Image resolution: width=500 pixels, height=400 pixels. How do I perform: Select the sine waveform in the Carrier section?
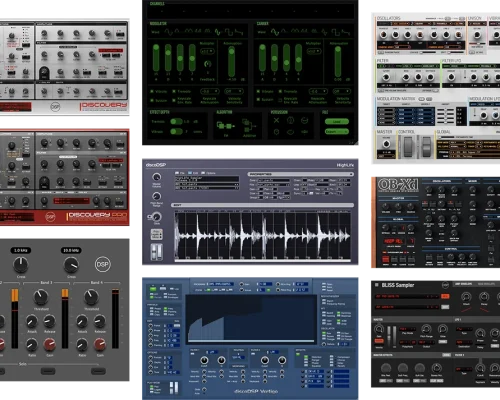(x=275, y=32)
